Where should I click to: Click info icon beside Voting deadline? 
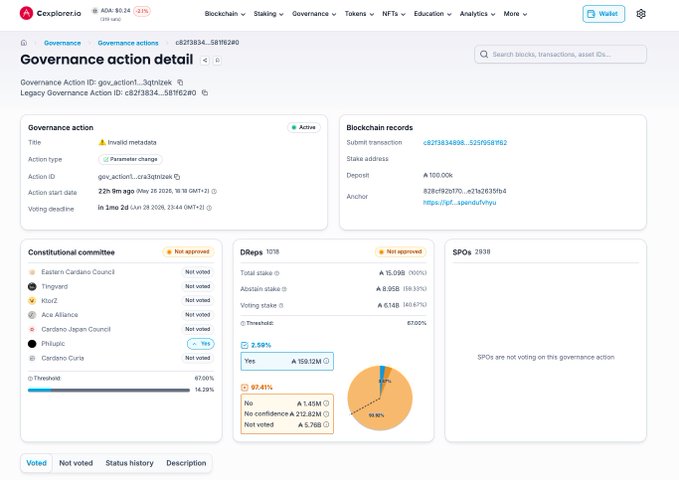[209, 208]
